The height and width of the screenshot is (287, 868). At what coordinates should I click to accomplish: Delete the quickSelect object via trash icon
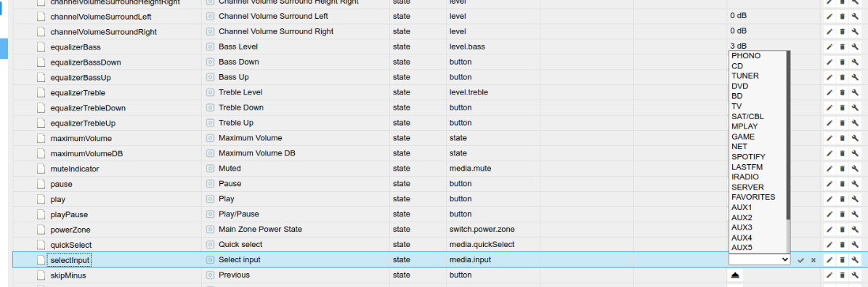tap(842, 245)
